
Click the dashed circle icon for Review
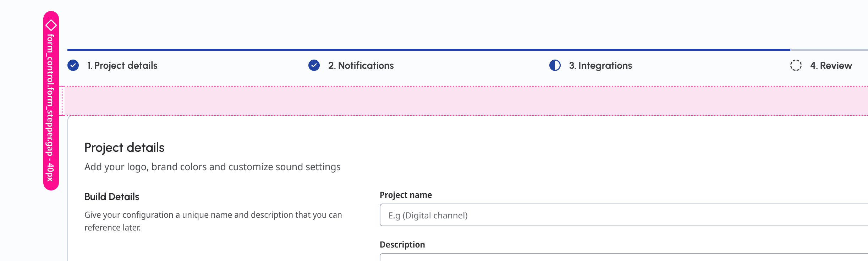click(796, 66)
